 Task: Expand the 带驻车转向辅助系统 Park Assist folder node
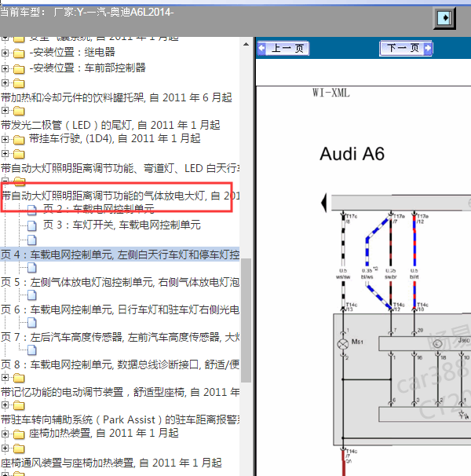pyautogui.click(x=5, y=405)
